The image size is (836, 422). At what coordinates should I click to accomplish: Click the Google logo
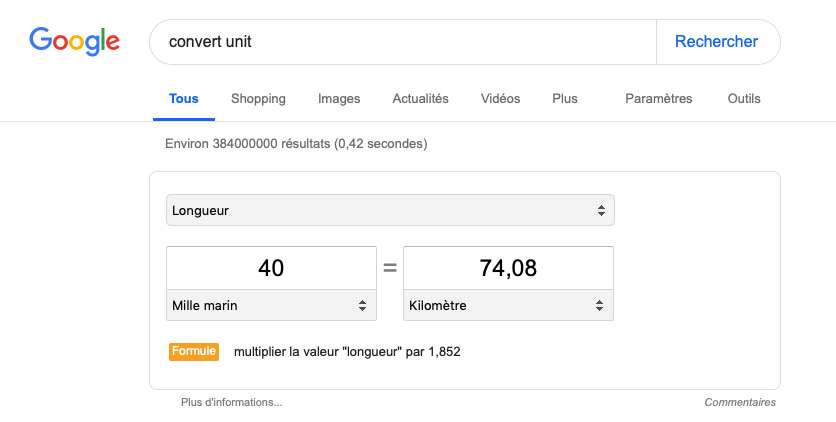tap(74, 41)
